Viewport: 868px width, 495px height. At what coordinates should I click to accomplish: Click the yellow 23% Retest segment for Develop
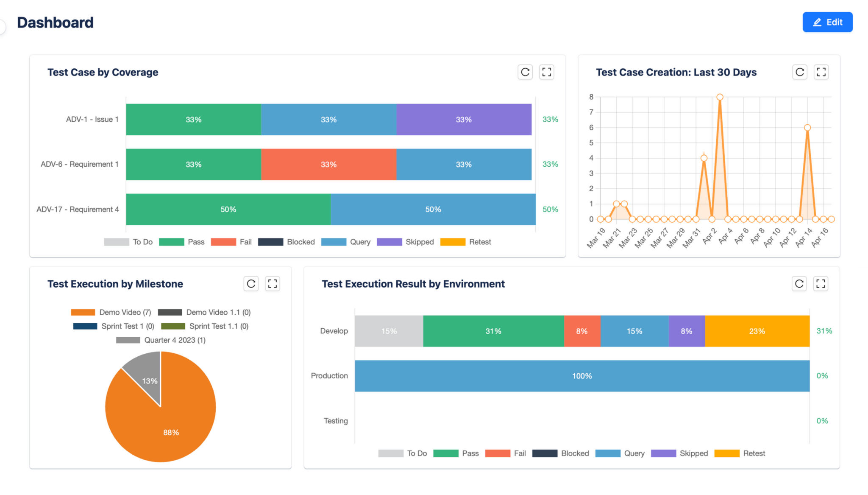click(757, 331)
